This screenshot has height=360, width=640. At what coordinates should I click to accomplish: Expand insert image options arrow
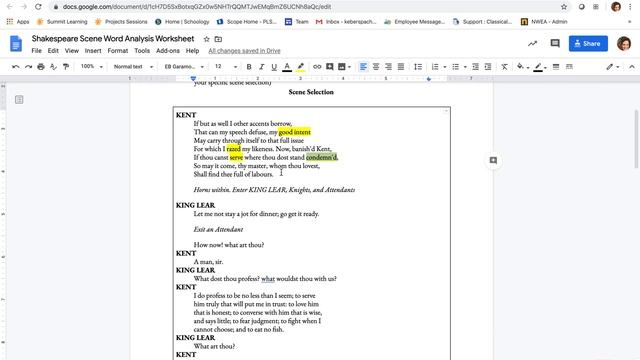pyautogui.click(x=349, y=67)
